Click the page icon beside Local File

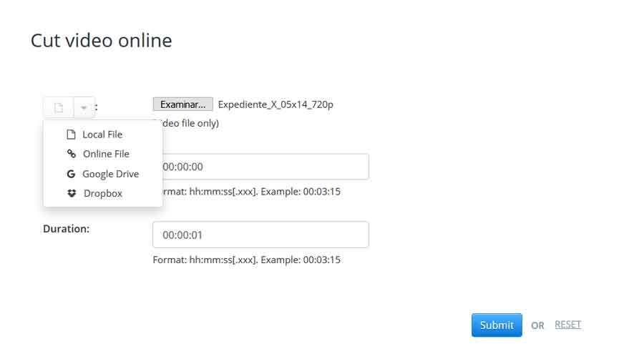click(x=71, y=134)
